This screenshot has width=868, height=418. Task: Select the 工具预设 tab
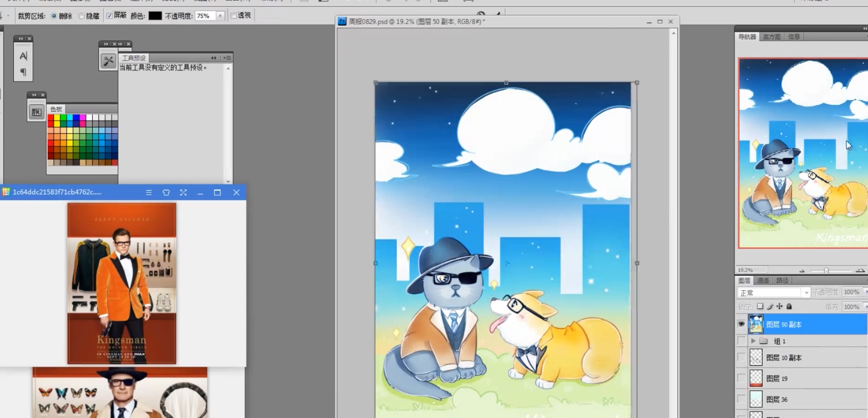coord(134,58)
